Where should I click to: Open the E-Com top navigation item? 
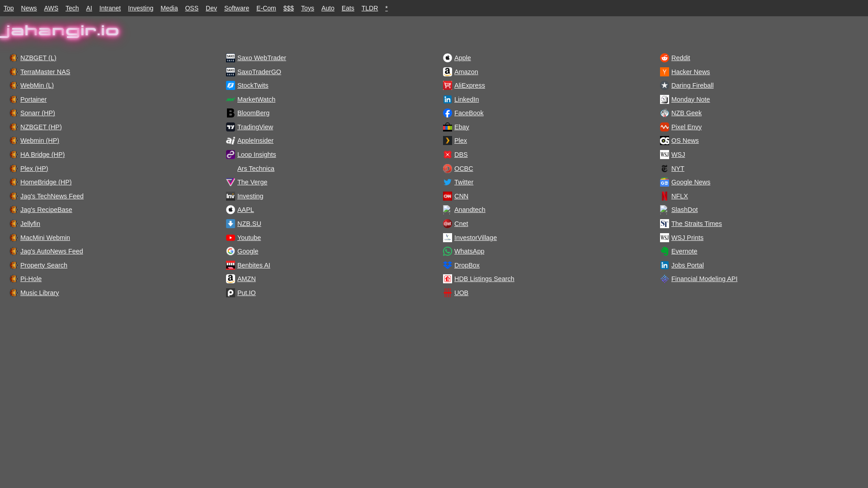click(266, 8)
